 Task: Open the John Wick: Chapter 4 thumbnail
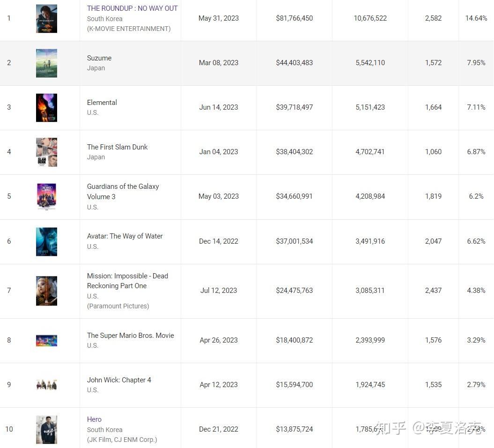[47, 385]
